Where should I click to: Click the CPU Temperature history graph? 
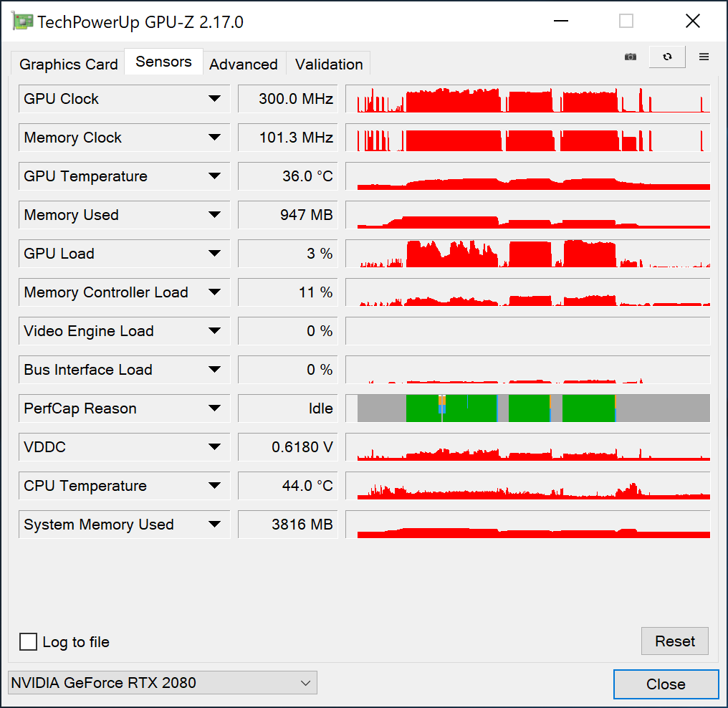click(x=528, y=486)
